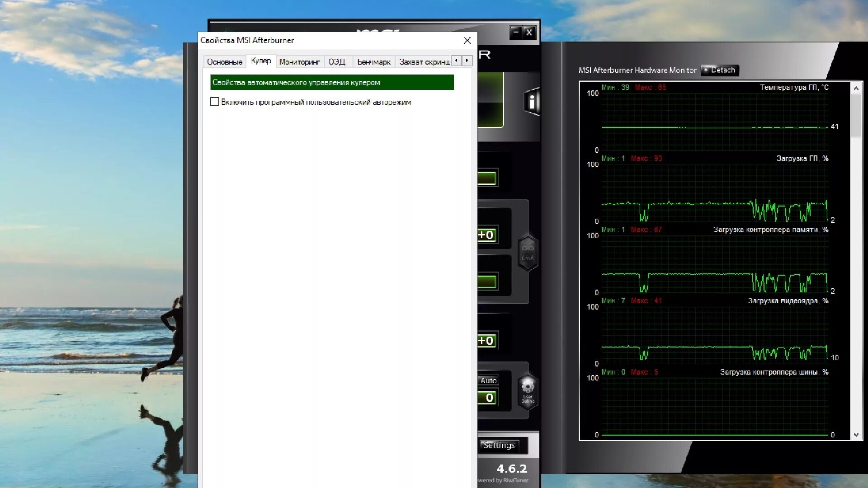Minimize the MSI Afterburner main window

coord(516,32)
